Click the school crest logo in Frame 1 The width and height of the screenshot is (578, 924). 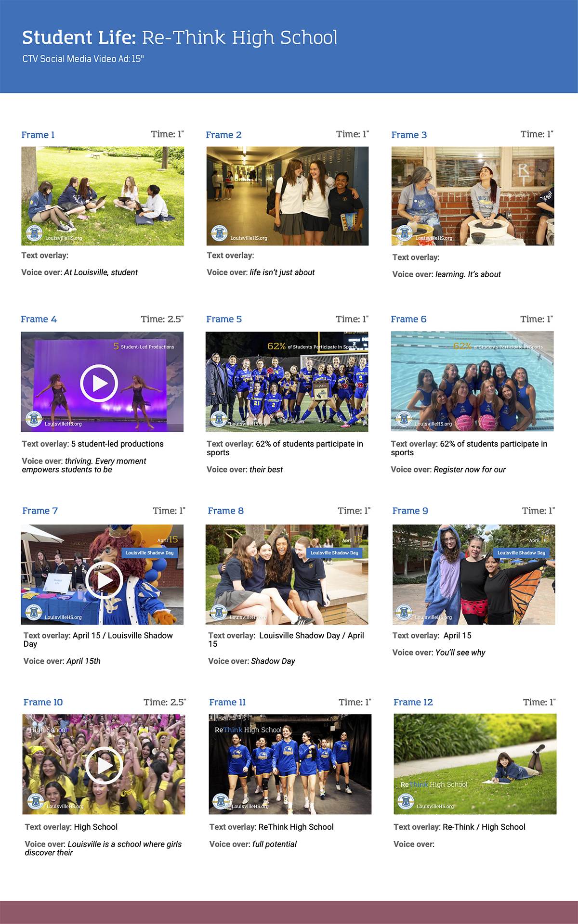point(34,234)
